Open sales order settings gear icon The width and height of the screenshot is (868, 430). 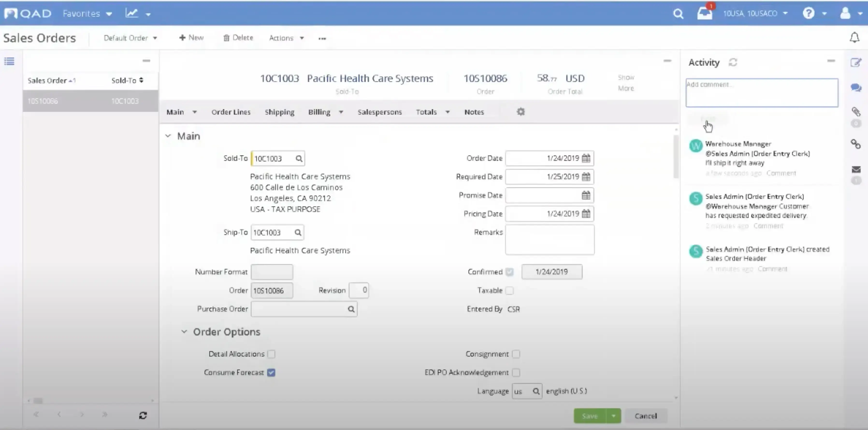coord(520,111)
